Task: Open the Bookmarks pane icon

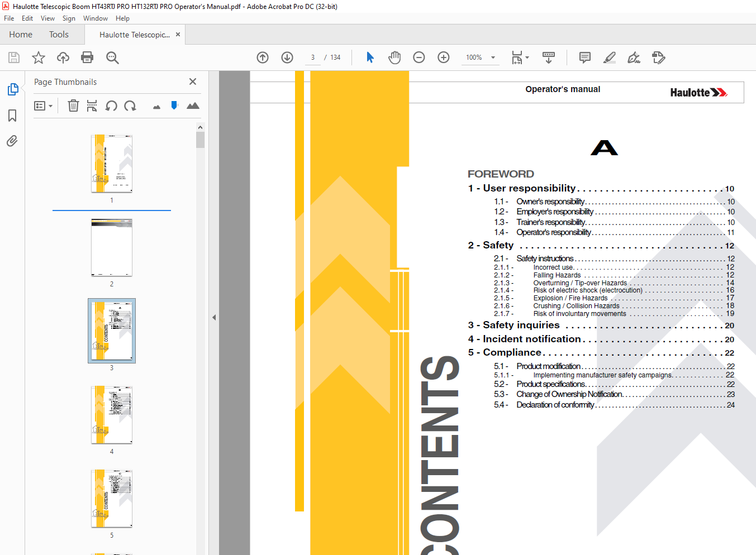Action: click(x=12, y=116)
